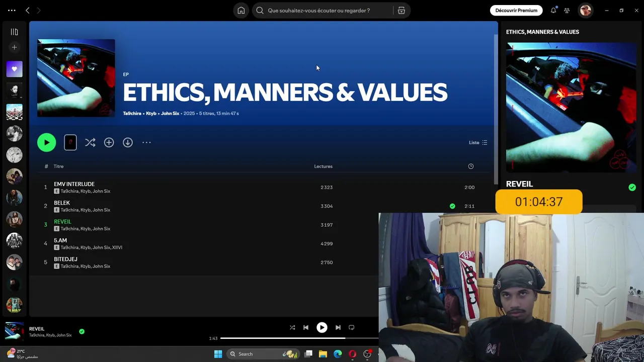Click the EP cover art
The height and width of the screenshot is (362, 644).
(x=76, y=78)
